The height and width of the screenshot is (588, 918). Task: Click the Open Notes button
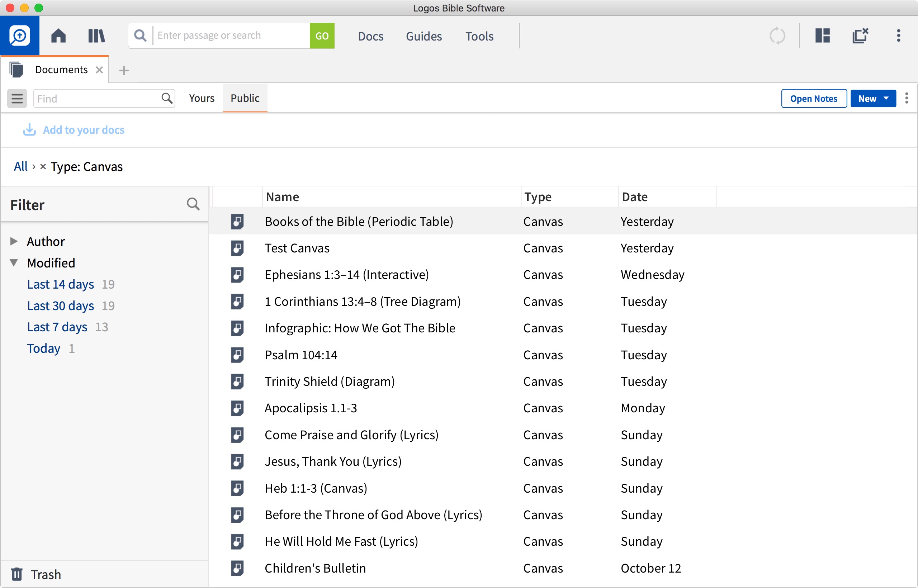click(814, 99)
